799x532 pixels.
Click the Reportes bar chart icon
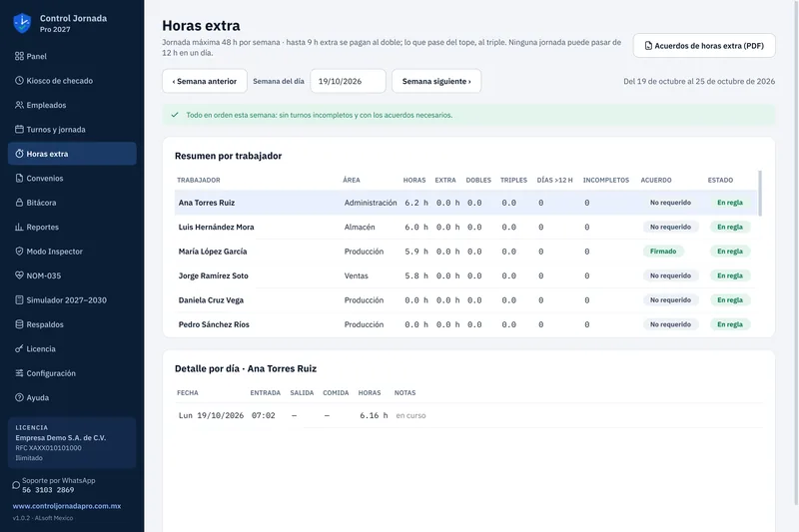coord(19,227)
